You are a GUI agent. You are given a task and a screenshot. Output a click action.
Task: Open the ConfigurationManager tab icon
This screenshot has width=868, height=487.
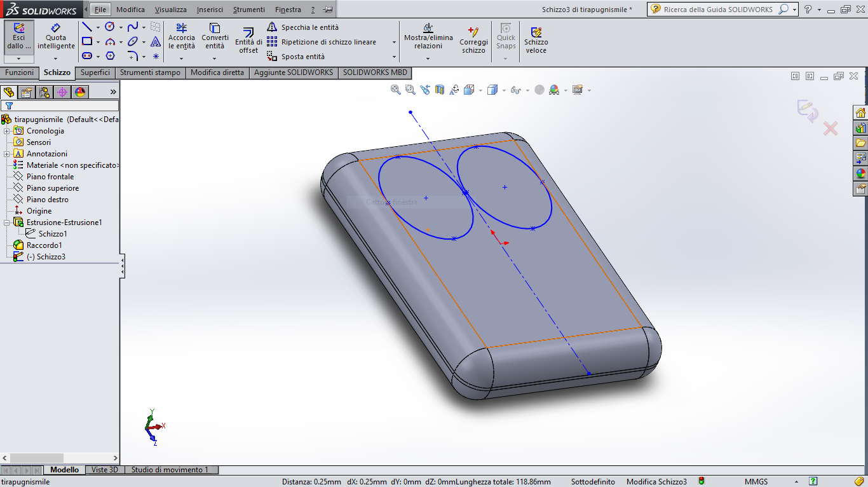click(44, 92)
